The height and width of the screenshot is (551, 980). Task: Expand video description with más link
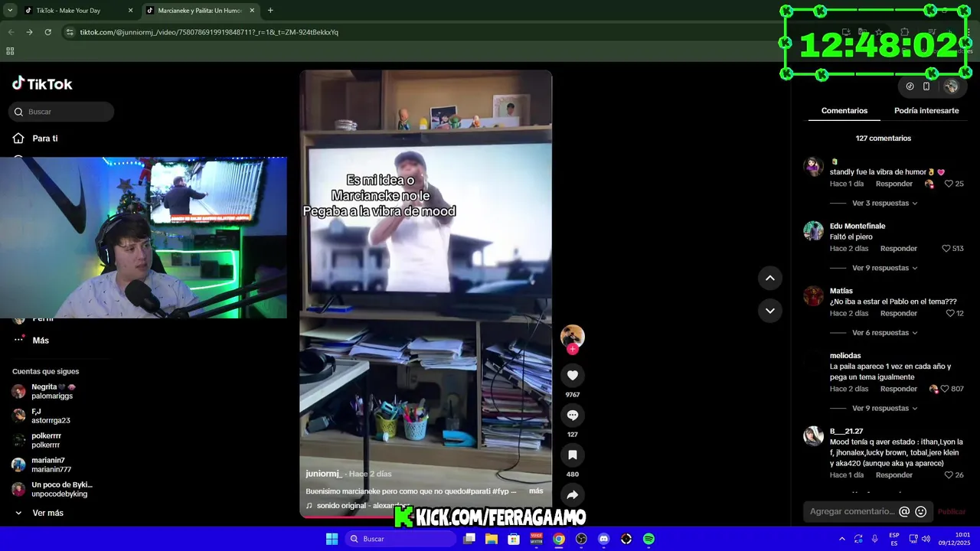pos(536,491)
